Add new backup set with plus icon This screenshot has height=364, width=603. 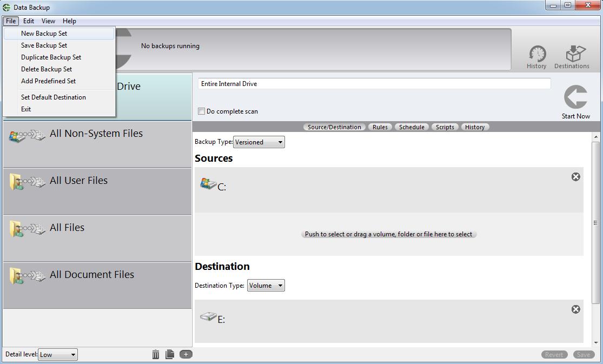point(185,354)
